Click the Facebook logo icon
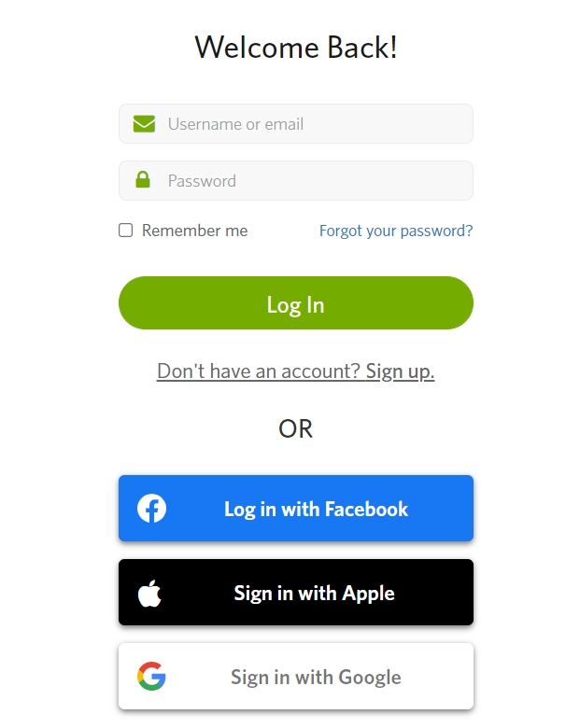Screen dimensions: 566x728 coord(151,509)
